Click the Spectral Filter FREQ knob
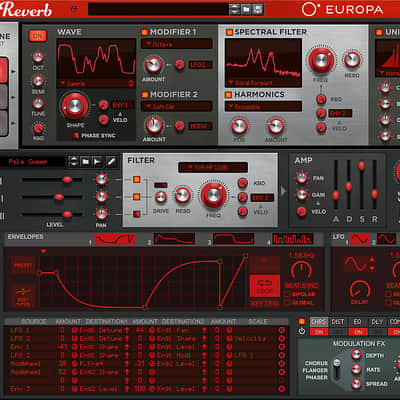400x400 pixels. [x=321, y=60]
